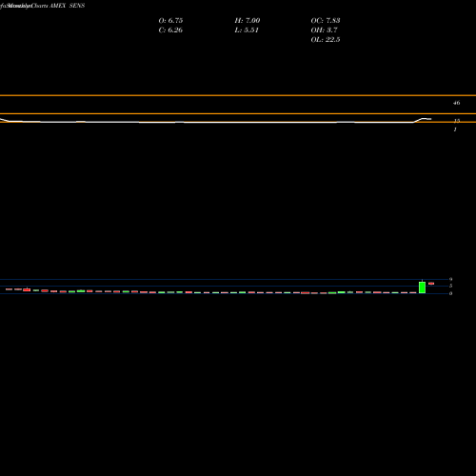Click the 1 label on the upper axis
The image size is (476, 476).
[455, 129]
